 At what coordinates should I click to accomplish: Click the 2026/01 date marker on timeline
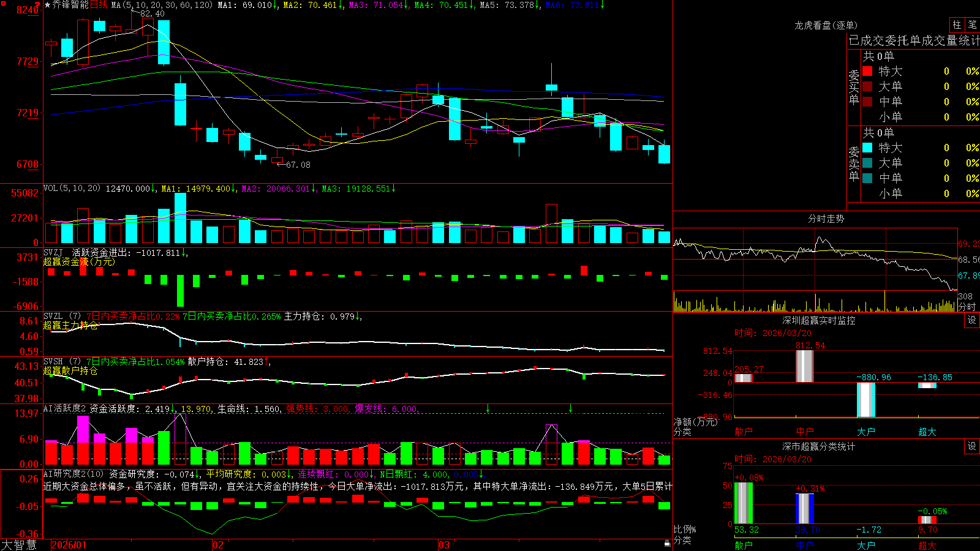[x=69, y=545]
